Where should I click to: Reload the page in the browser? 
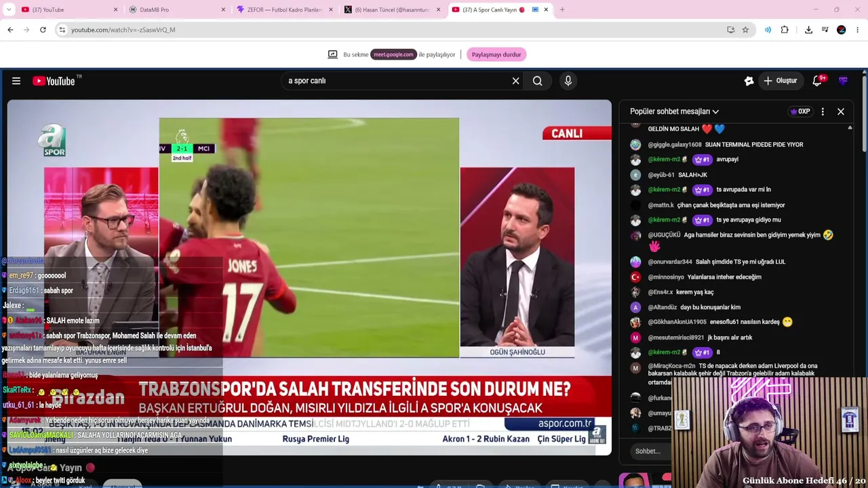tap(43, 30)
